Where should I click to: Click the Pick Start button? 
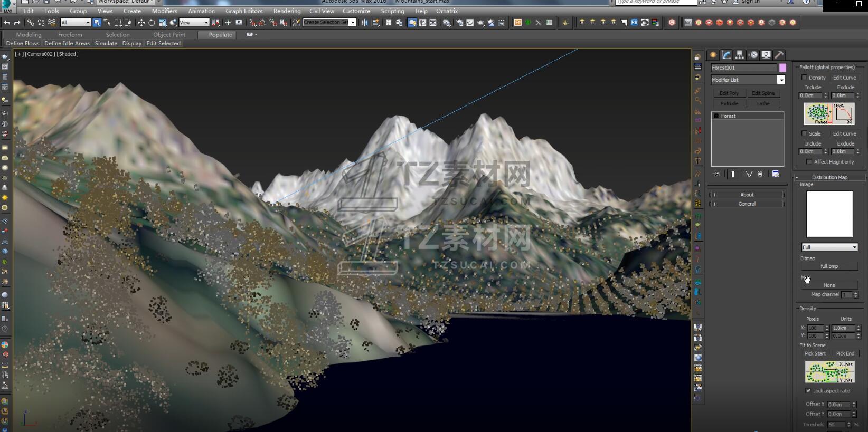click(815, 354)
